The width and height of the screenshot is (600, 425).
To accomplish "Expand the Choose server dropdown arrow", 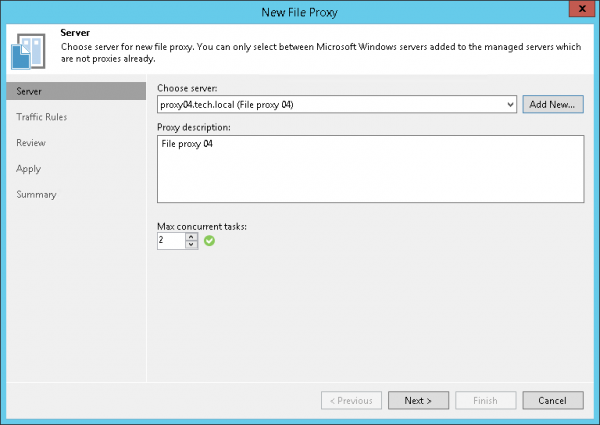I will (x=510, y=104).
